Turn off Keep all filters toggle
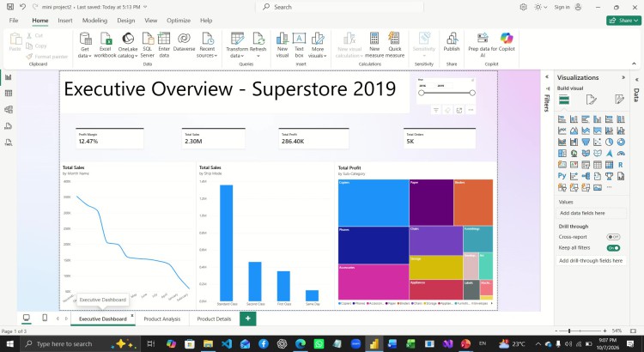644x352 pixels. click(613, 248)
